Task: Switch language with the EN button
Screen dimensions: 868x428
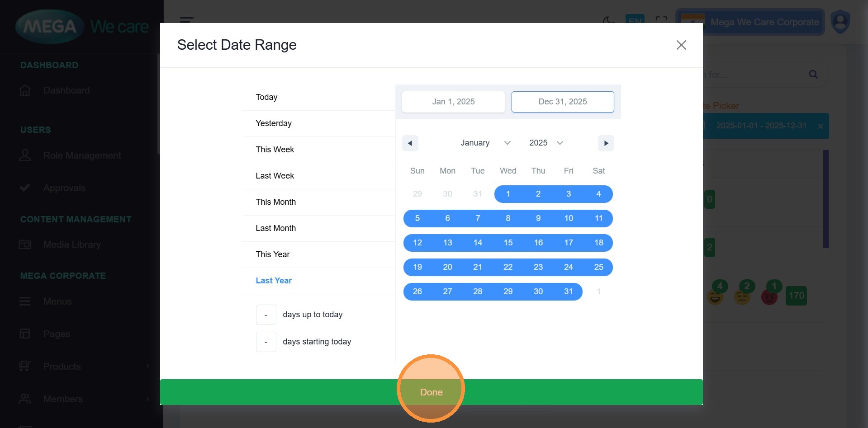Action: [x=635, y=20]
